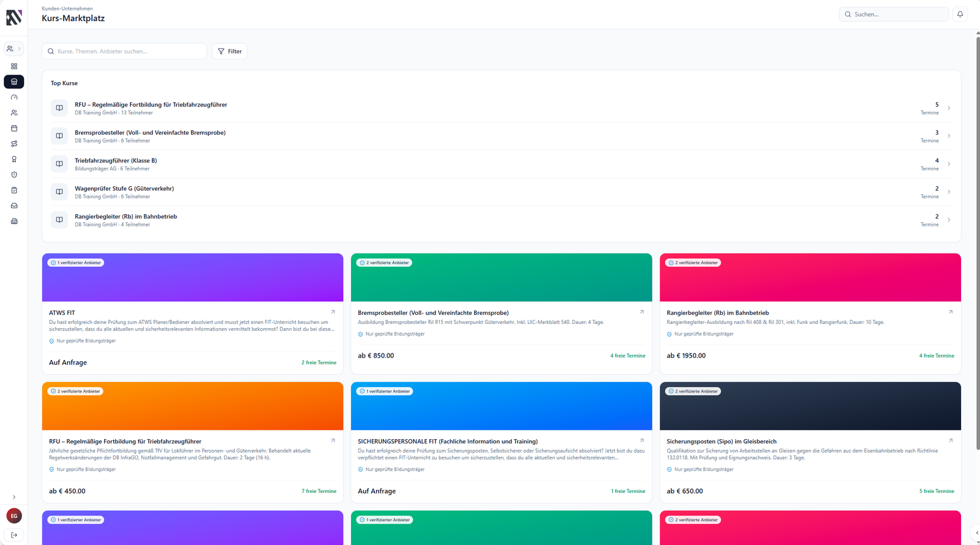Click 'SICHERUNGSPERSONALE FIT' card title
Viewport: 980px width, 545px height.
[x=448, y=442]
